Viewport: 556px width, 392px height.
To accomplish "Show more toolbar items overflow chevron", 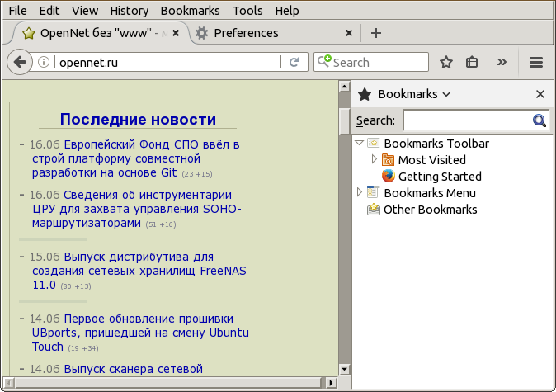I will click(x=501, y=63).
